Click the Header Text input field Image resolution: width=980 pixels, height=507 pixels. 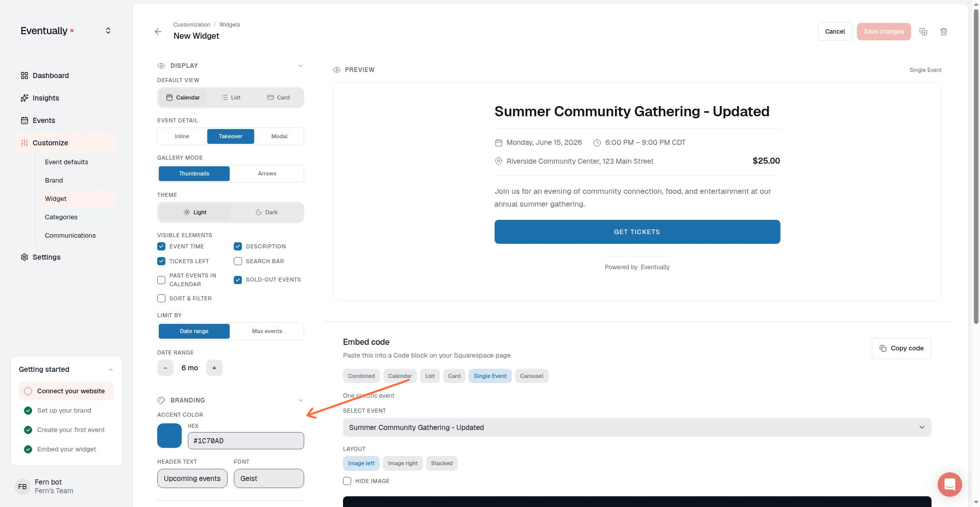(x=192, y=478)
